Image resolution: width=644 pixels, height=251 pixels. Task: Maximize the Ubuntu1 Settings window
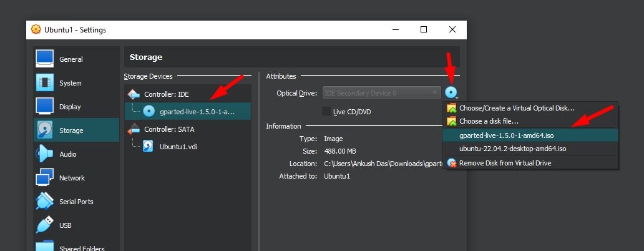(424, 29)
